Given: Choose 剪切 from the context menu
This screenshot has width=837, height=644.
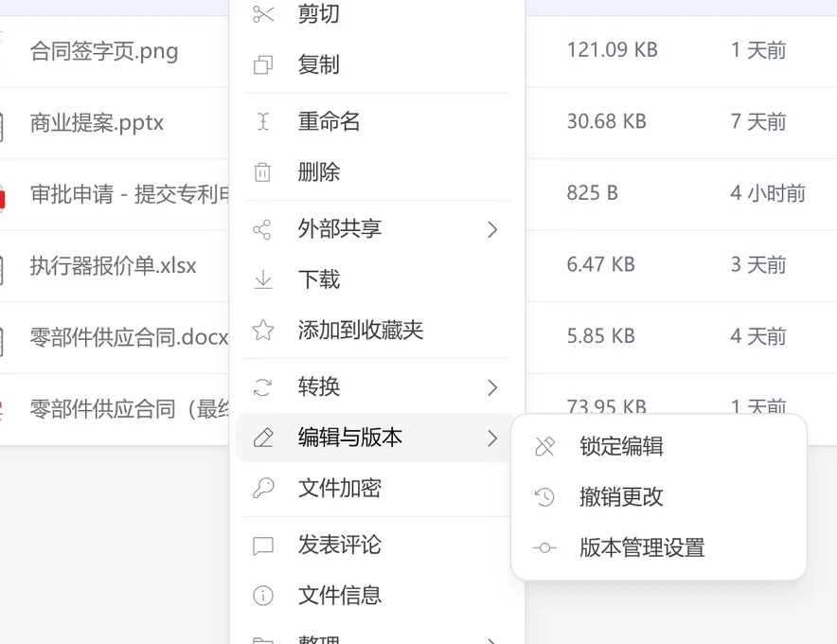Looking at the screenshot, I should coord(377,14).
